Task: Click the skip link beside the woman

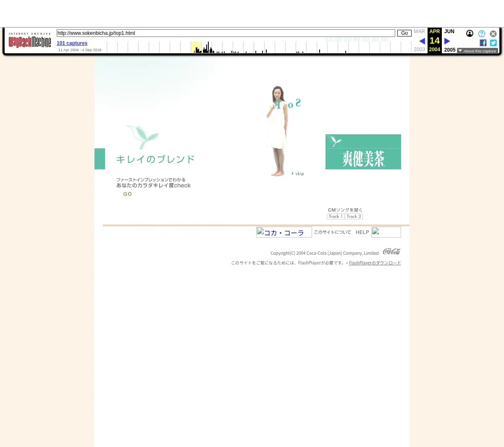Action: 298,173
